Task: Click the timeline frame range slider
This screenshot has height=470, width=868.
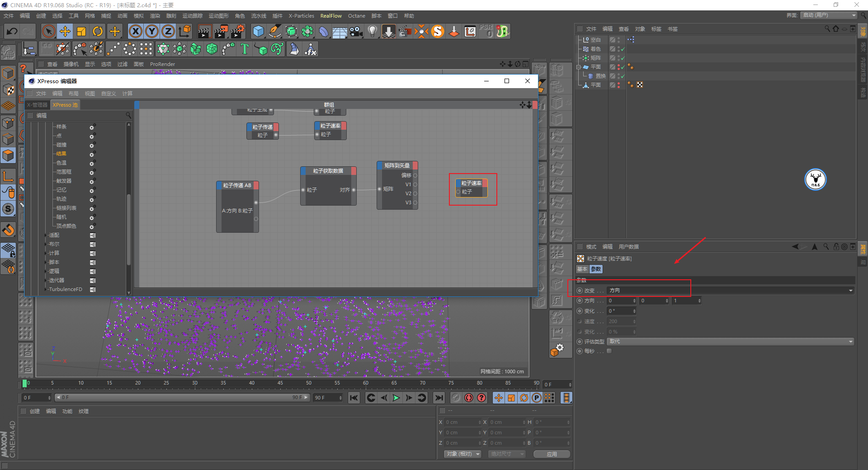Action: pyautogui.click(x=182, y=398)
